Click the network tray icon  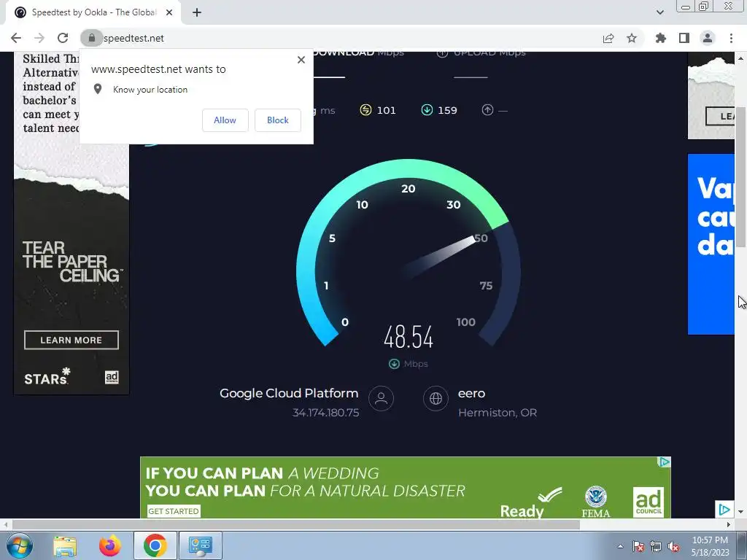point(656,547)
